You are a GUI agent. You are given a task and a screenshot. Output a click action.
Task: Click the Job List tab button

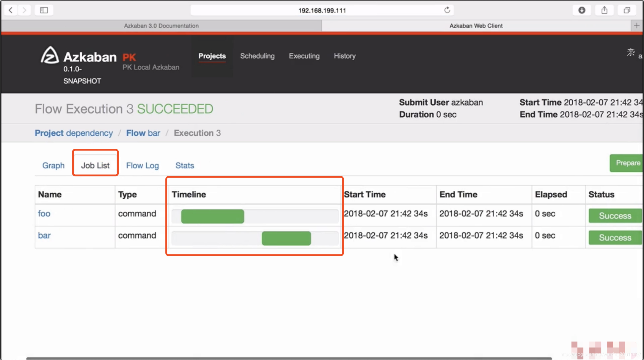[x=95, y=165]
